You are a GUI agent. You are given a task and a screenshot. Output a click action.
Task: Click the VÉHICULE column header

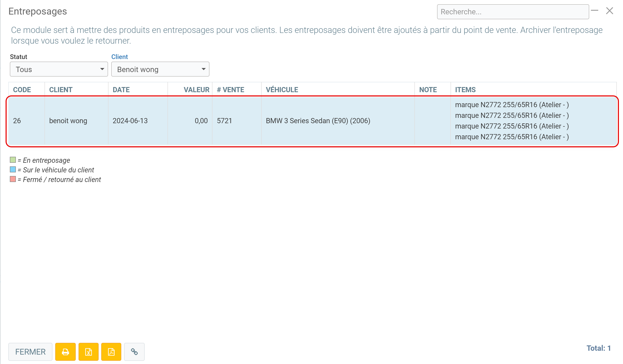[282, 90]
